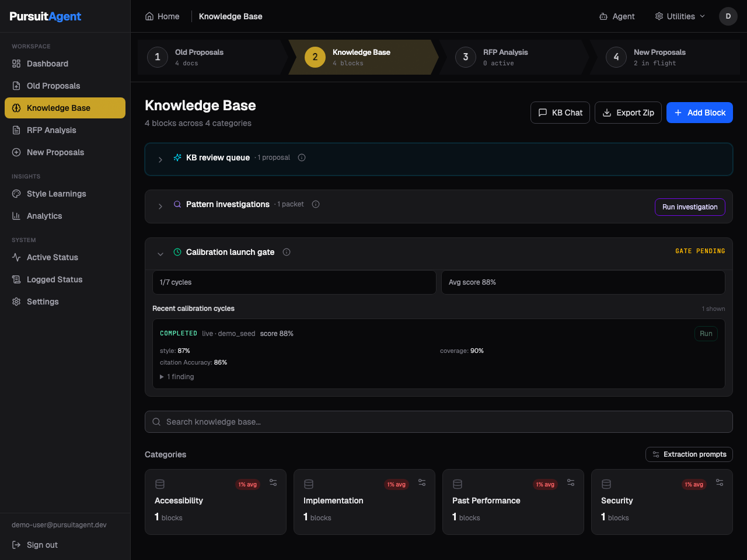
Task: Click demo-user@pursuitagent.dev email
Action: (x=59, y=525)
